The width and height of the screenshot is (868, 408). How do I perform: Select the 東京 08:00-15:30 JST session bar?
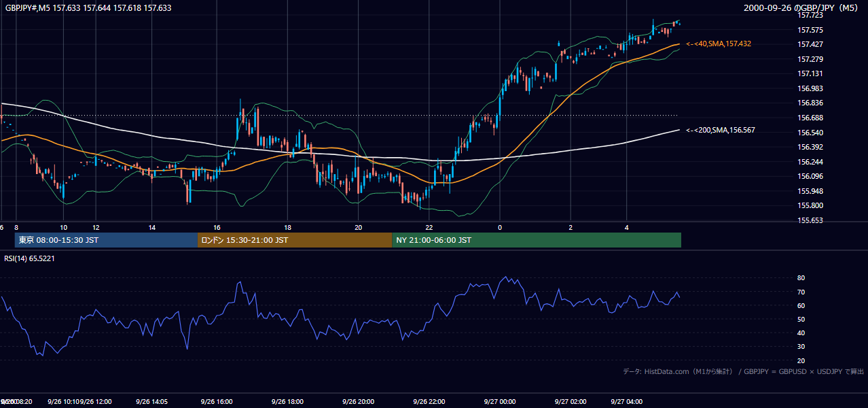click(x=106, y=240)
